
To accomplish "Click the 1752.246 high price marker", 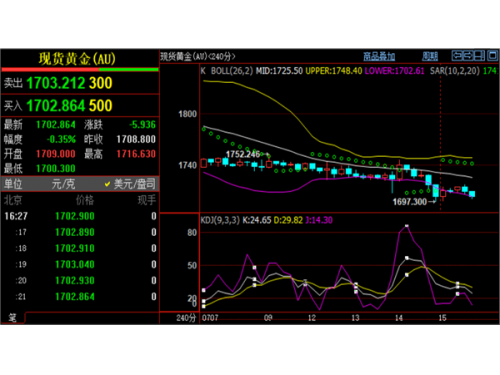I will (243, 154).
